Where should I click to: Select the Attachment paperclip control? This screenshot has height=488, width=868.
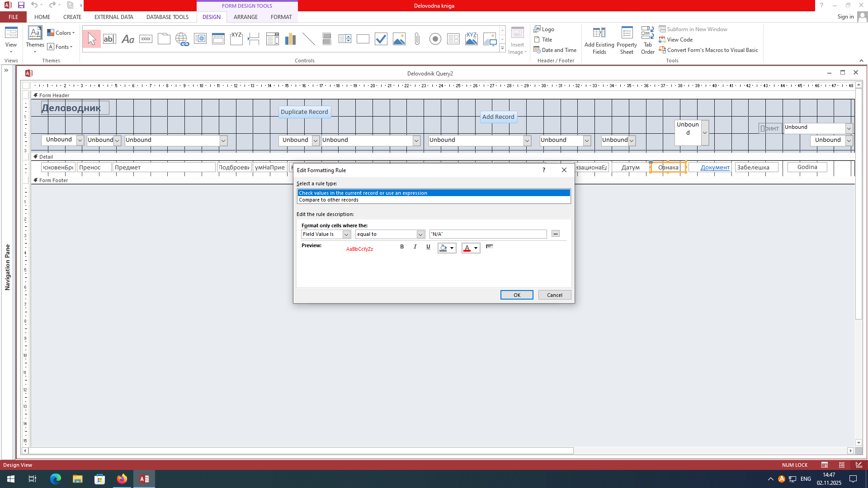tap(417, 39)
